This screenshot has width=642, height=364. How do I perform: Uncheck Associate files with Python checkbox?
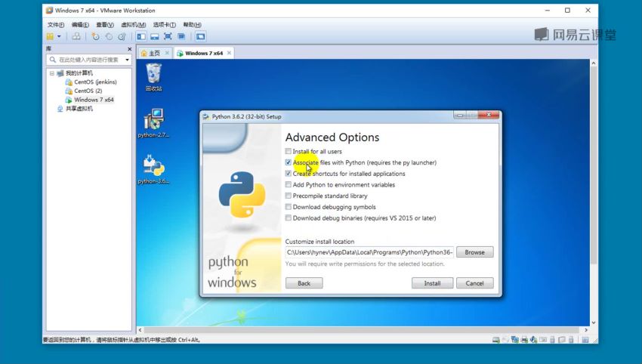(x=289, y=162)
